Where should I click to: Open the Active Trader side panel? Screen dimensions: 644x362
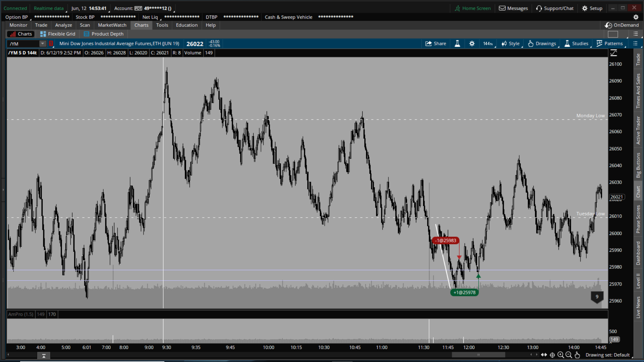point(638,130)
